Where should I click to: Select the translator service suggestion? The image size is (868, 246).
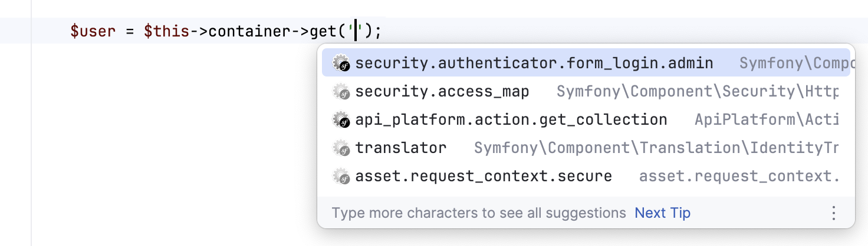[400, 148]
